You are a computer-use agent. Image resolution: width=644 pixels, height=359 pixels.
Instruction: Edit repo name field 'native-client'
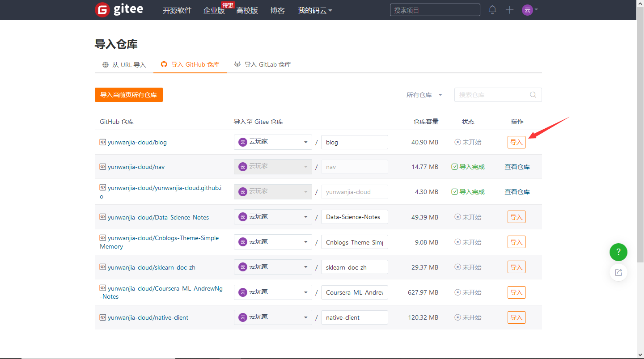click(x=355, y=317)
